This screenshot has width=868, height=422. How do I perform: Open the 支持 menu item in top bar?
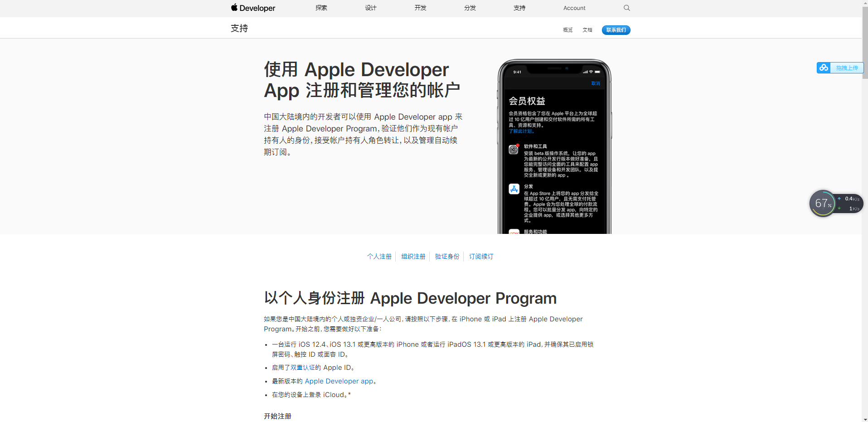(519, 8)
